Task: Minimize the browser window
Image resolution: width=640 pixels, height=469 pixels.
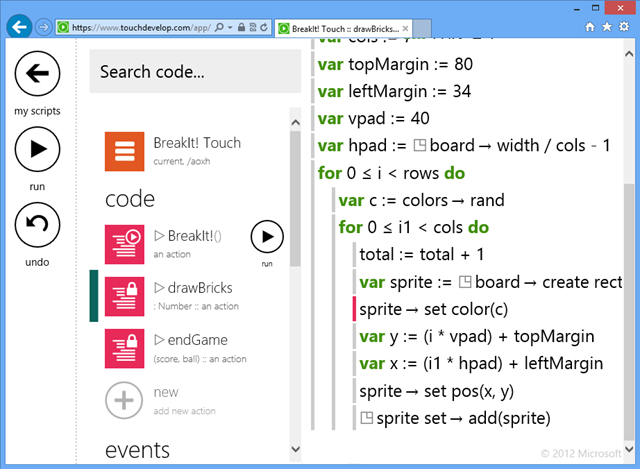Action: coord(577,8)
